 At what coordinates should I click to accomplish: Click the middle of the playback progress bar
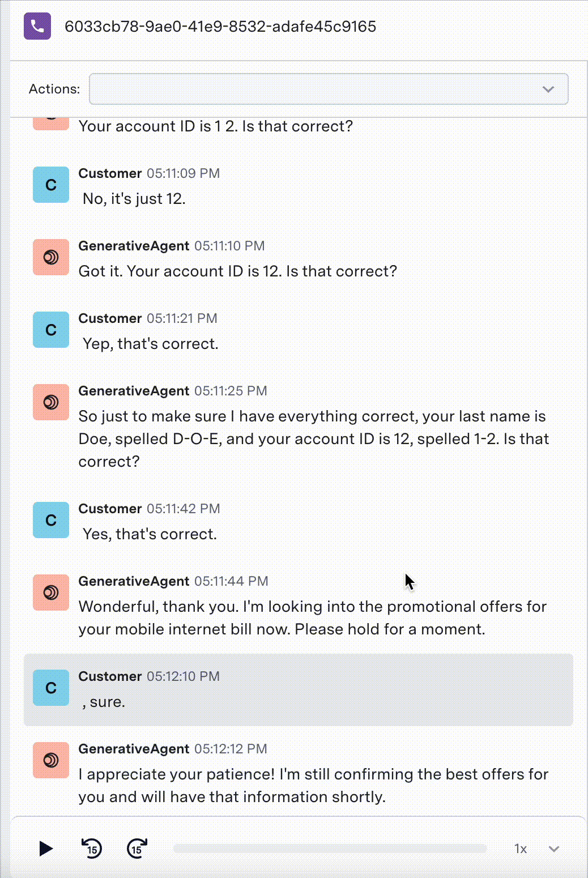click(330, 849)
